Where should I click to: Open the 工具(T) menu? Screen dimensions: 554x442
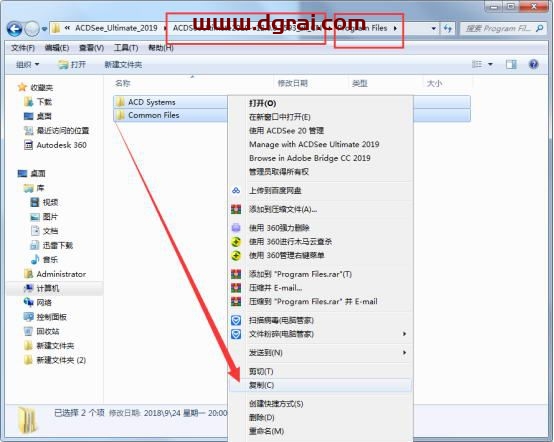point(126,48)
